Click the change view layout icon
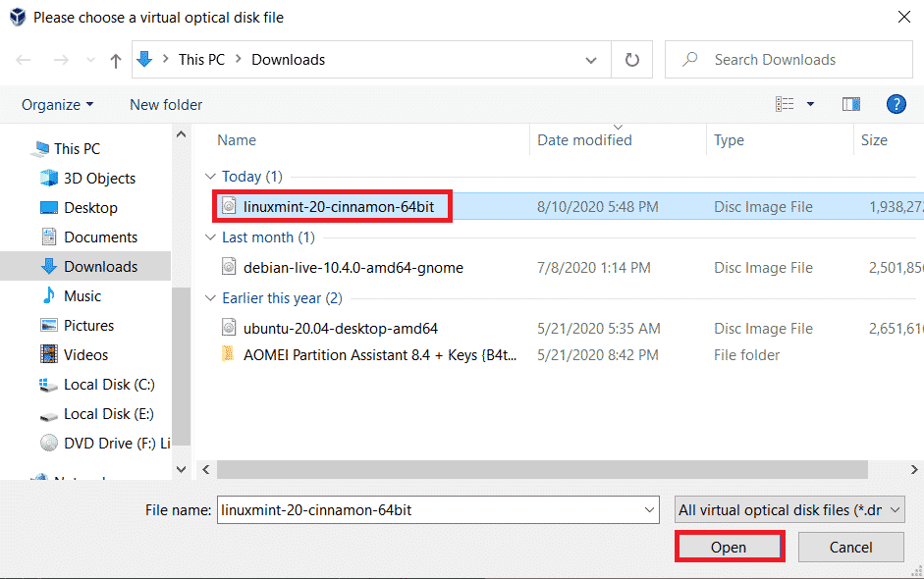 pyautogui.click(x=785, y=104)
